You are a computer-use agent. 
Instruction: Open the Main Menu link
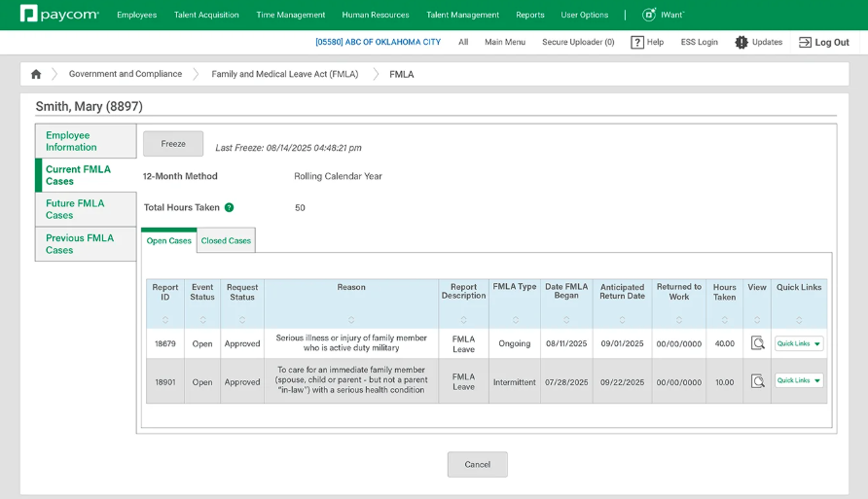point(505,42)
